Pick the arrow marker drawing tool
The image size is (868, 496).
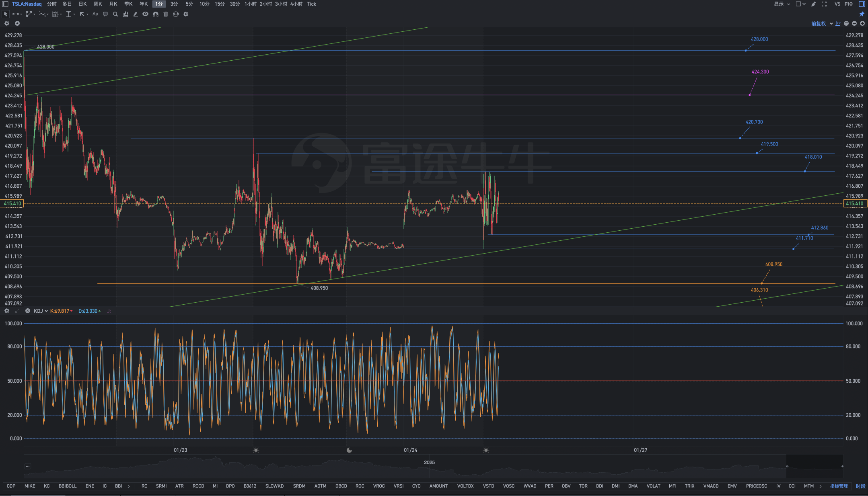point(82,14)
